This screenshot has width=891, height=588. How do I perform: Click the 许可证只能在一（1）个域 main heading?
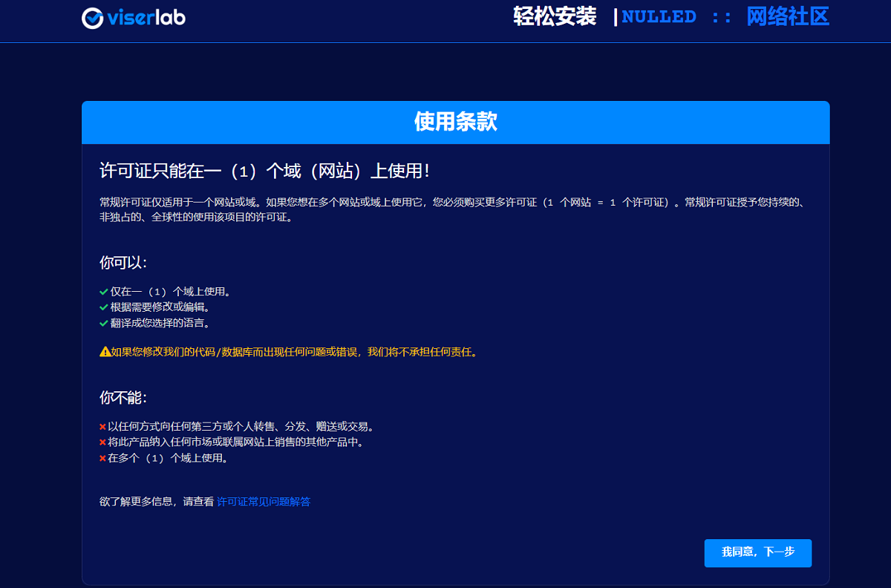[264, 171]
